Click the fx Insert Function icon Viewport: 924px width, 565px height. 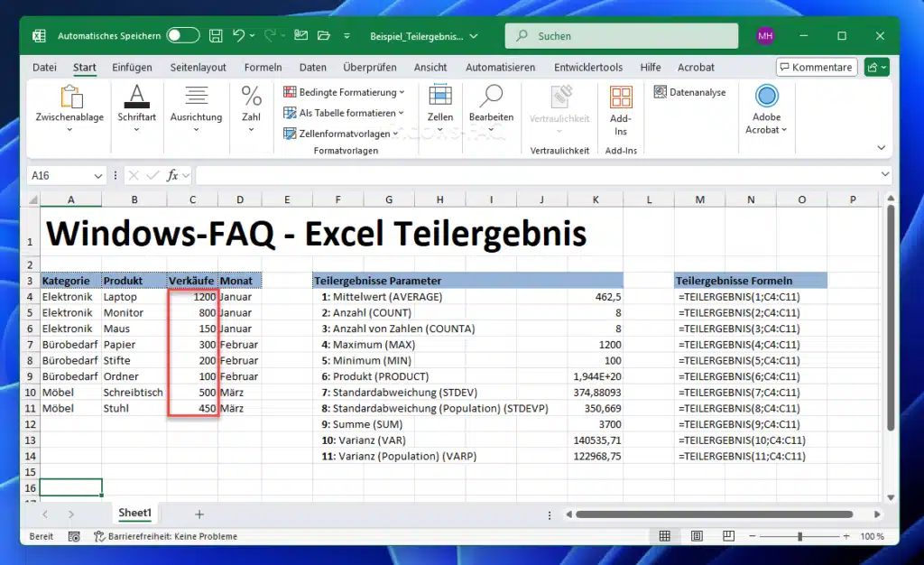click(x=172, y=176)
